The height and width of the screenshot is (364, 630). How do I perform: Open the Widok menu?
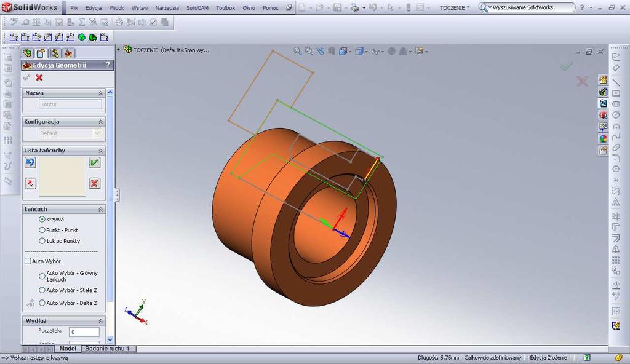[x=116, y=7]
